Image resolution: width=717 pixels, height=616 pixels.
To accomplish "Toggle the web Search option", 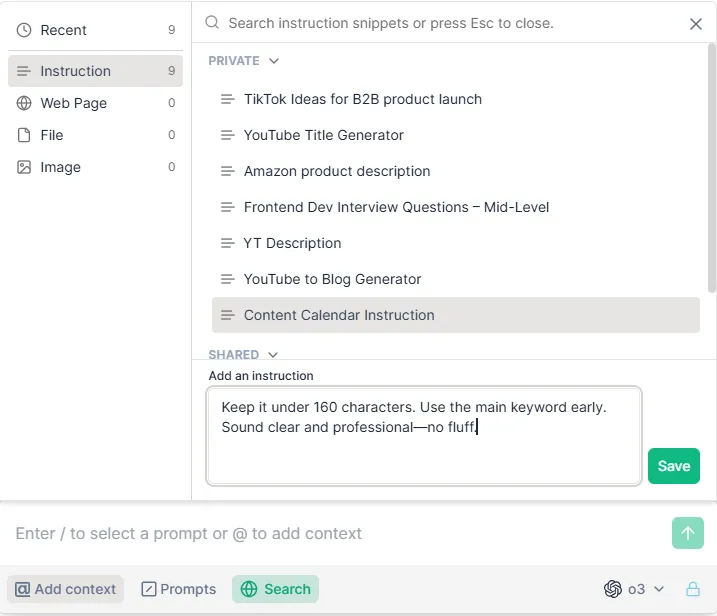I will tap(275, 589).
